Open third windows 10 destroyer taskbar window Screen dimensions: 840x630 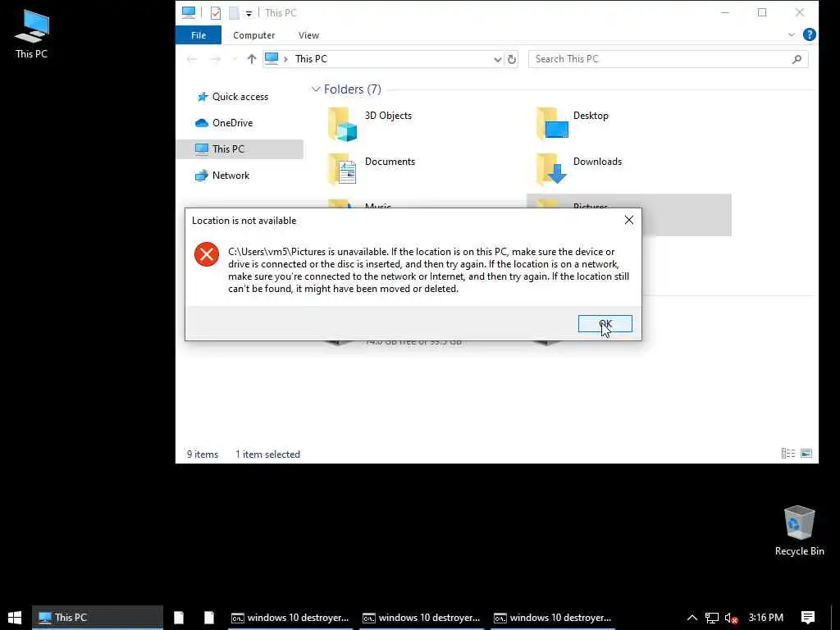pyautogui.click(x=552, y=618)
